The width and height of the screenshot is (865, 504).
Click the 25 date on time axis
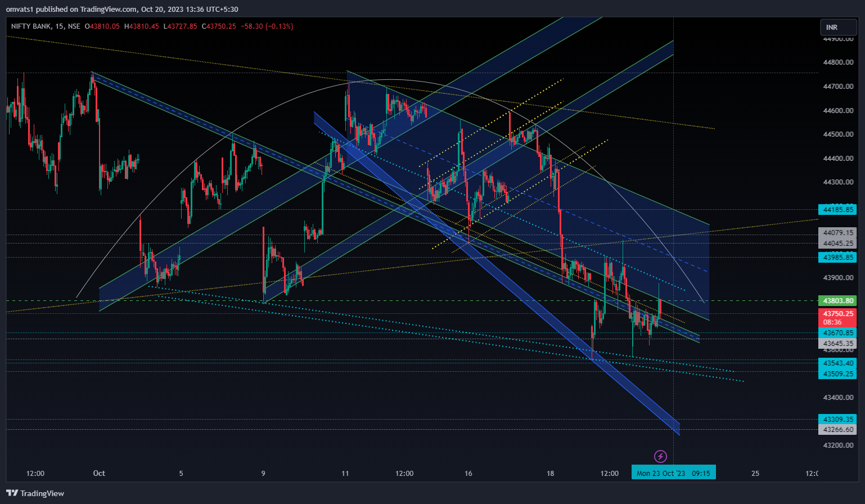coord(755,473)
